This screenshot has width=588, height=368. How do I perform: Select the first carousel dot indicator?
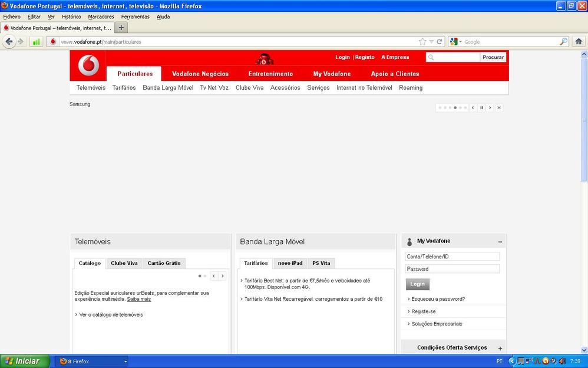click(x=440, y=107)
